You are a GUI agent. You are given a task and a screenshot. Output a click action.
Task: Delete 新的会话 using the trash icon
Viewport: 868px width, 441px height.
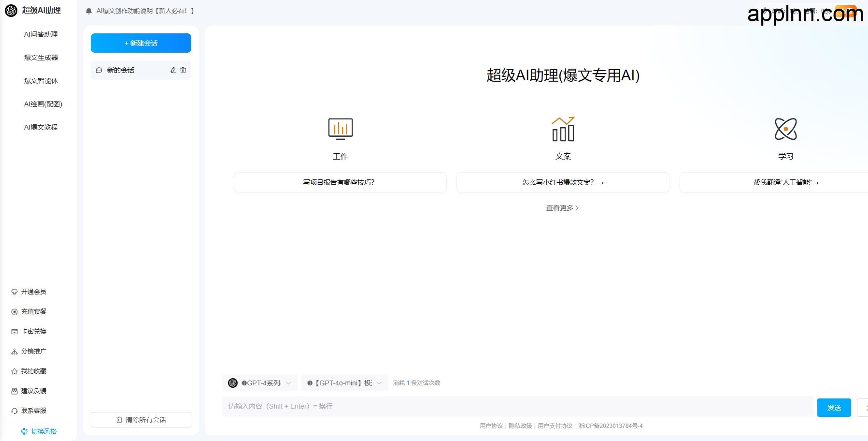click(x=183, y=70)
